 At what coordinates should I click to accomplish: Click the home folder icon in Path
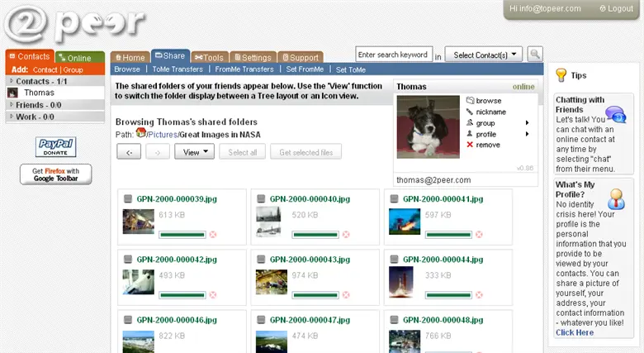coord(141,132)
